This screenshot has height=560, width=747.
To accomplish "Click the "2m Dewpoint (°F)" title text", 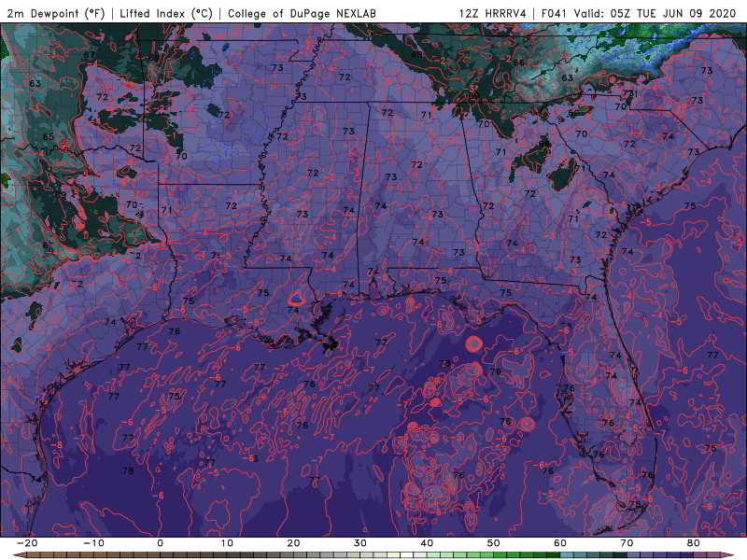I will tap(55, 14).
